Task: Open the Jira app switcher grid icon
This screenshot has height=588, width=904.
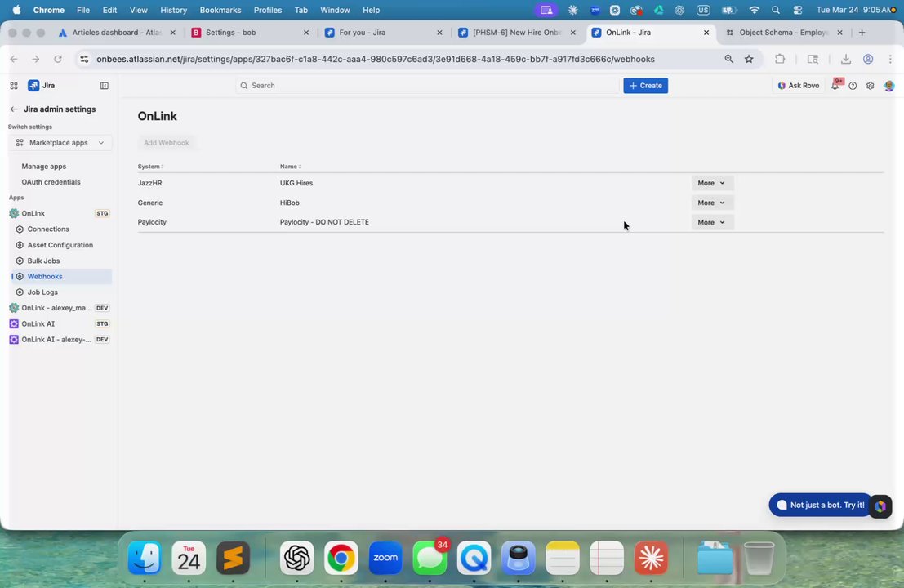Action: (x=14, y=85)
